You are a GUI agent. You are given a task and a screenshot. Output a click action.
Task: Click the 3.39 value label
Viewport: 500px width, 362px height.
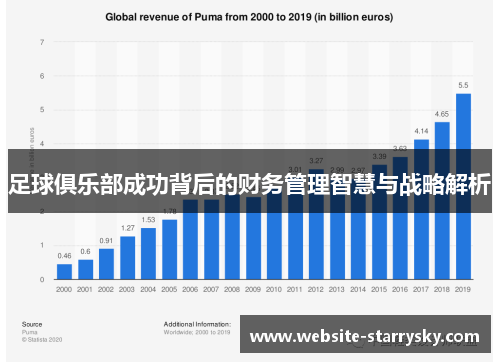click(379, 156)
